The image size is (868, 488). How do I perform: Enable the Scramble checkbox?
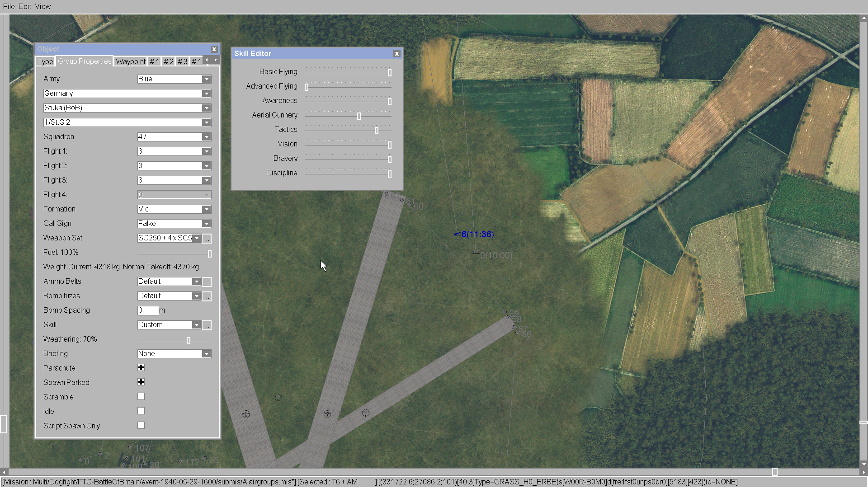coord(141,397)
